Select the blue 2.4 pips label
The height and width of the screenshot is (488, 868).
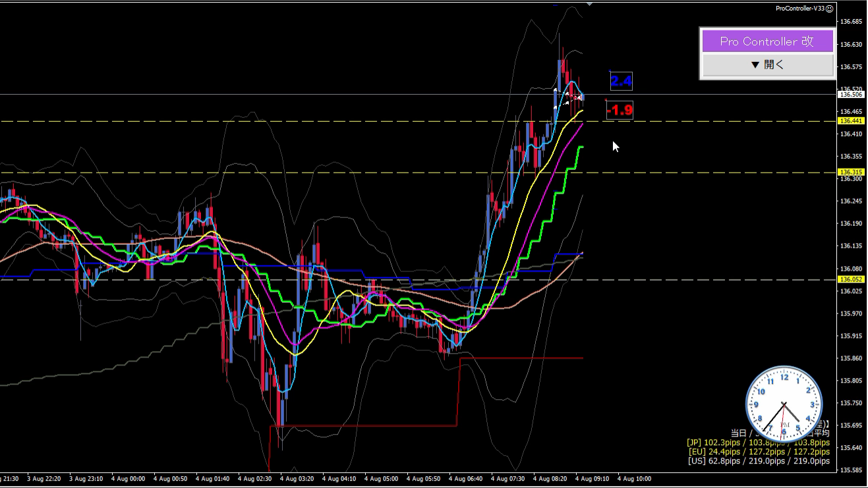tap(622, 82)
